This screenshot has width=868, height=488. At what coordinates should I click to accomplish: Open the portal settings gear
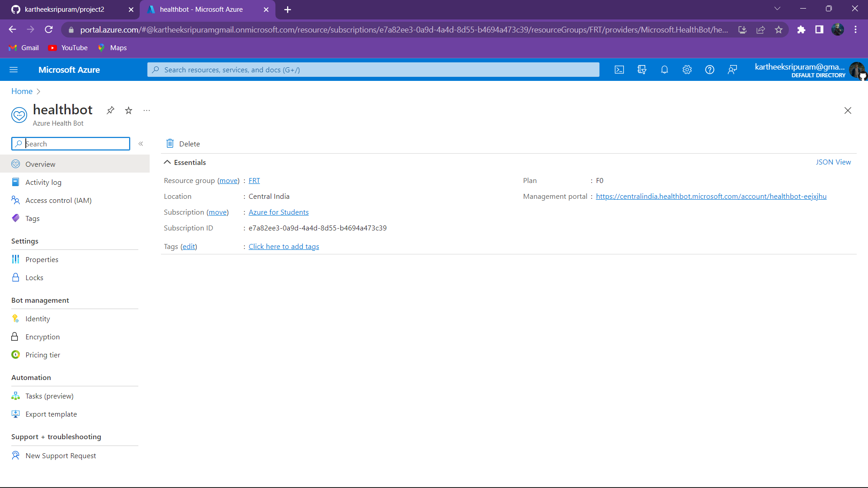[687, 70]
